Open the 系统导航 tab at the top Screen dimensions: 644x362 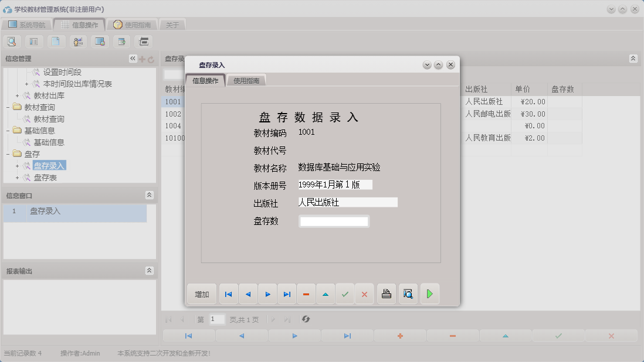click(29, 24)
